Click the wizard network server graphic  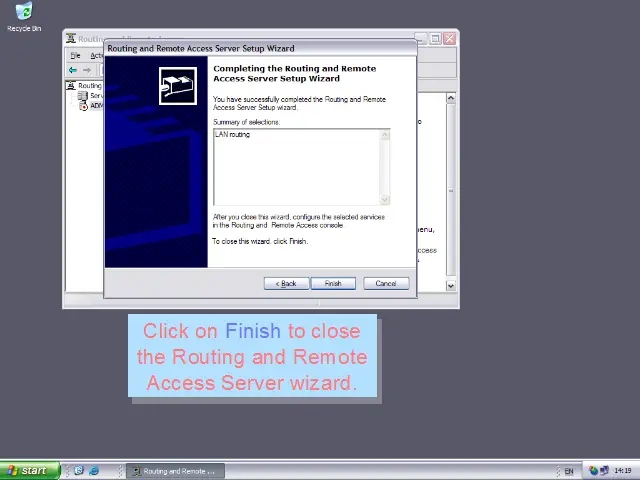point(178,86)
